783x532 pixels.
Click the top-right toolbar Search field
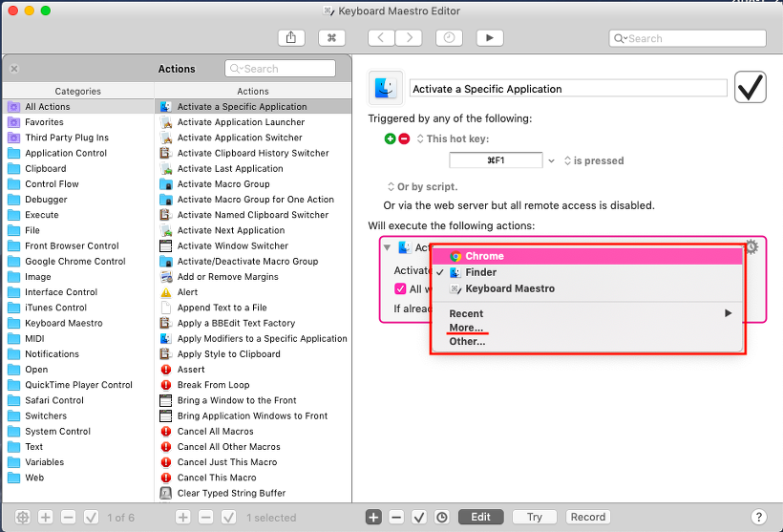688,38
